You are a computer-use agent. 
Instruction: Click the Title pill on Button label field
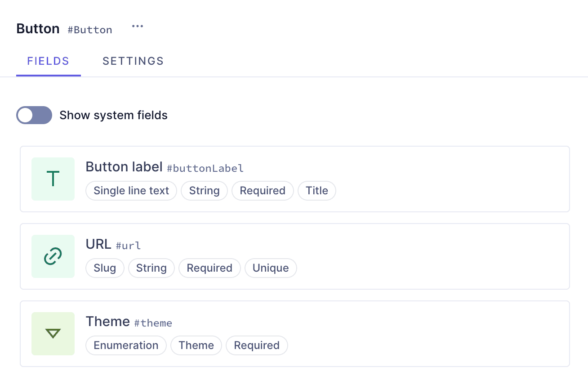(317, 191)
